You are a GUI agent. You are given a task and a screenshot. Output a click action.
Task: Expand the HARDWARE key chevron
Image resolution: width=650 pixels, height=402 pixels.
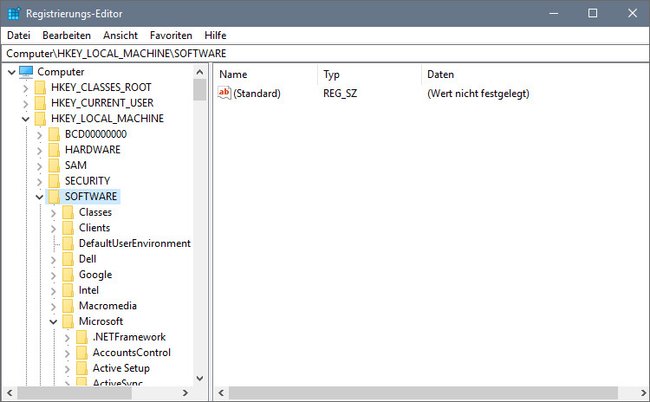(x=39, y=150)
